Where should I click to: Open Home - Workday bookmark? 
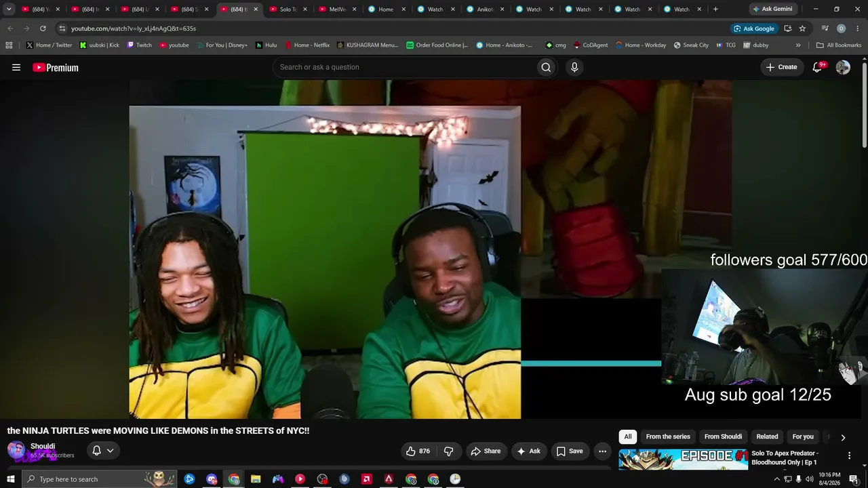[x=640, y=45]
